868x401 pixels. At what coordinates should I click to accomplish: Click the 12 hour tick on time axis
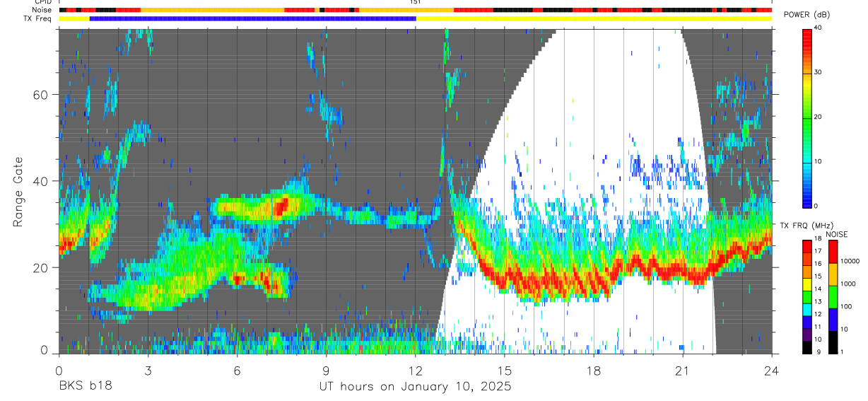pos(415,370)
